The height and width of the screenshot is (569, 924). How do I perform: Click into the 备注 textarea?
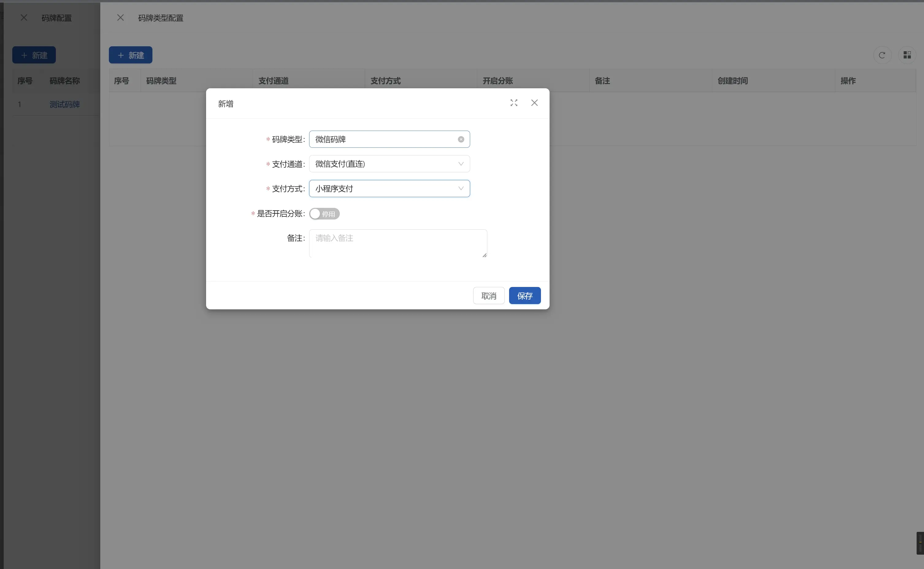pyautogui.click(x=398, y=243)
